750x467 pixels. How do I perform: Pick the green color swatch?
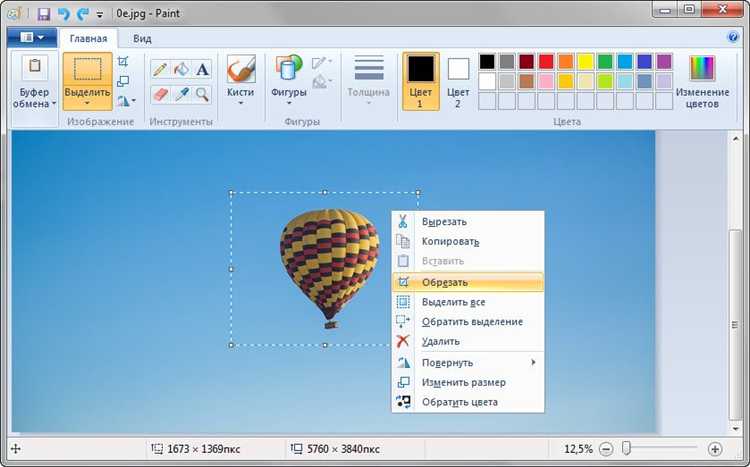pyautogui.click(x=605, y=62)
